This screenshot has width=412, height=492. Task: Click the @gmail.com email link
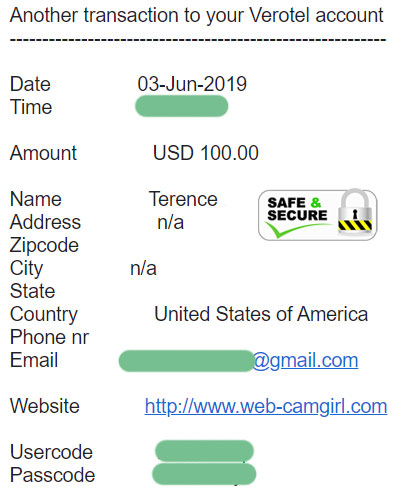tap(305, 361)
